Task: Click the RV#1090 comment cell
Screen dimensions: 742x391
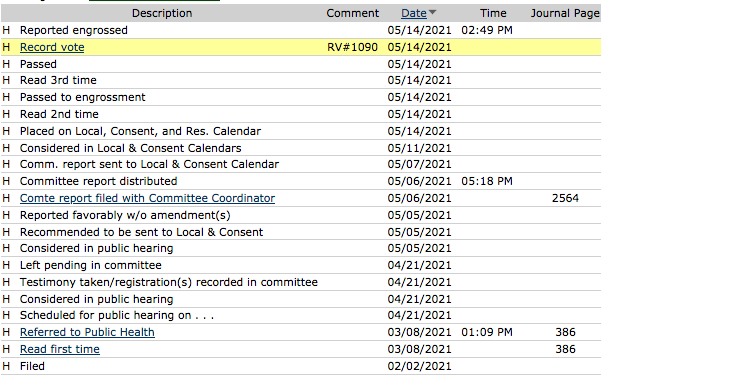Action: 353,47
